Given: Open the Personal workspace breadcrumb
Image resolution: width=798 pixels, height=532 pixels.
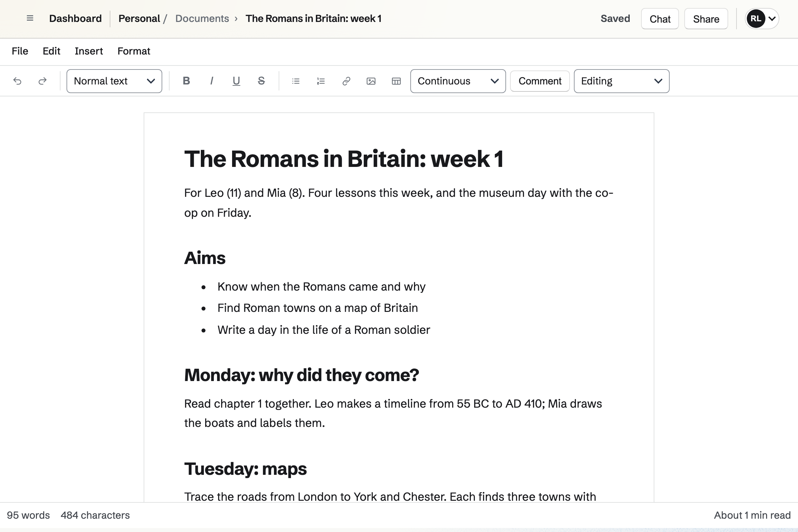Looking at the screenshot, I should click(139, 18).
